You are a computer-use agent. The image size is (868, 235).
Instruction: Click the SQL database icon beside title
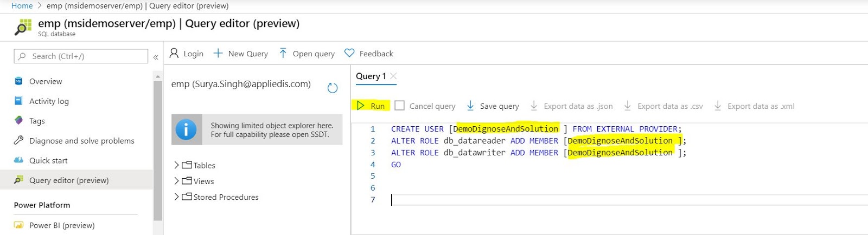point(23,27)
